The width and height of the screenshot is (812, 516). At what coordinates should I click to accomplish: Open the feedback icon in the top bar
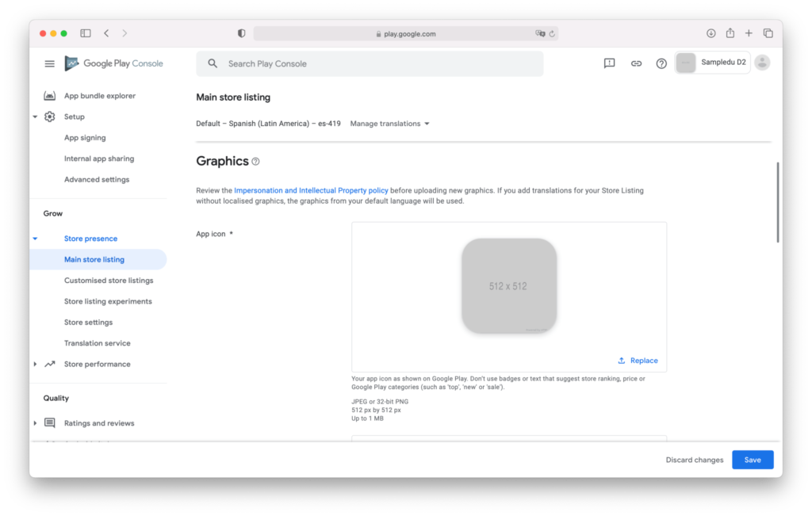[608, 63]
